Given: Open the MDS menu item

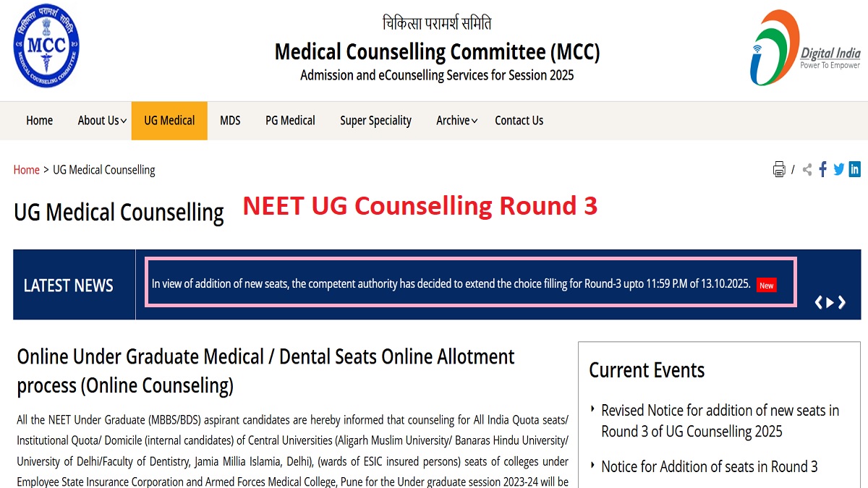Looking at the screenshot, I should point(230,121).
